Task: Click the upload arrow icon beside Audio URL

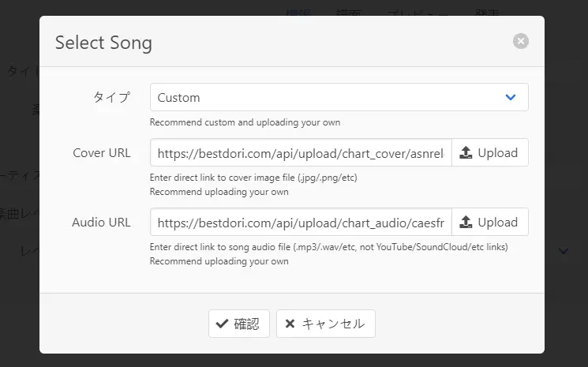Action: 466,223
